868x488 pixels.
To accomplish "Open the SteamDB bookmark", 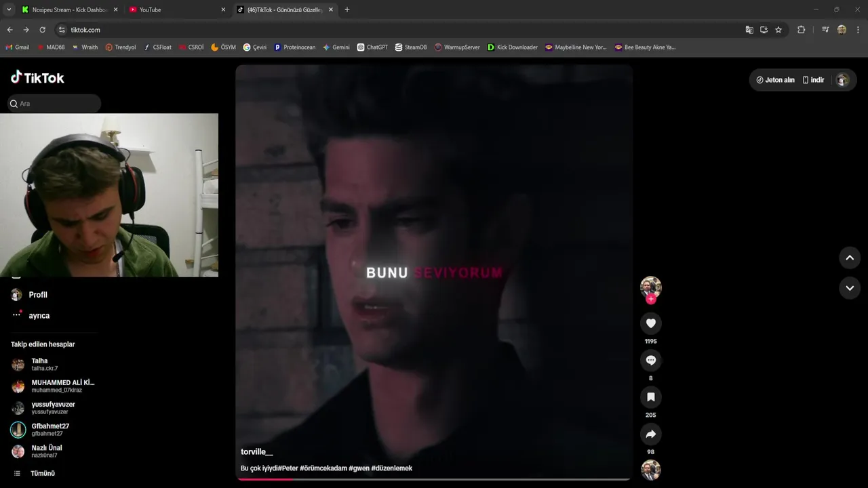I will (x=411, y=47).
